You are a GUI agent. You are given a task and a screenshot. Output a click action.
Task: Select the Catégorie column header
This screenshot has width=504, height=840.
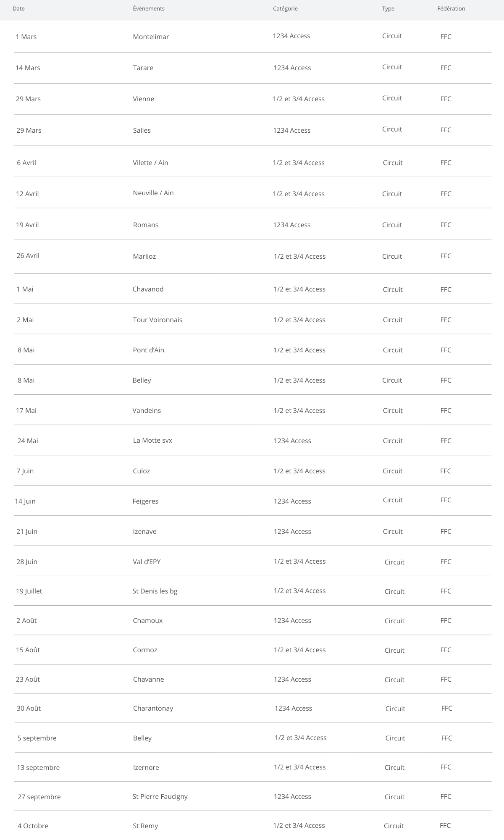coord(285,8)
